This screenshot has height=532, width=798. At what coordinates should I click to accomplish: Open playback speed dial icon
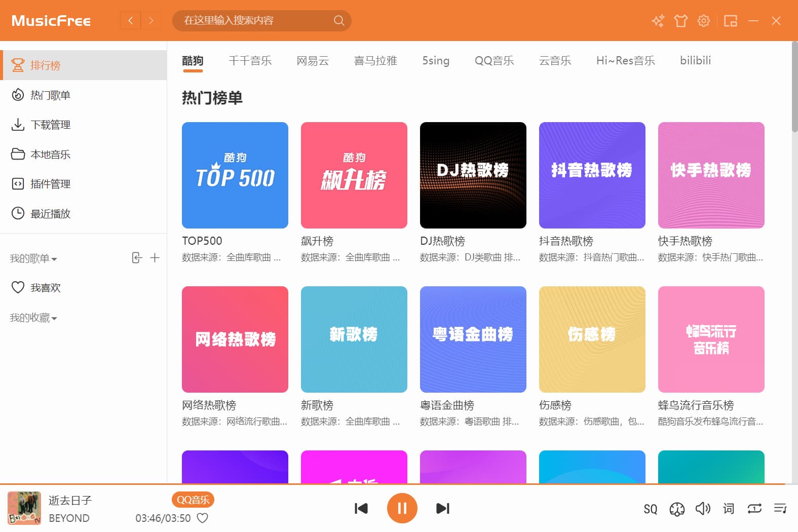(x=677, y=509)
